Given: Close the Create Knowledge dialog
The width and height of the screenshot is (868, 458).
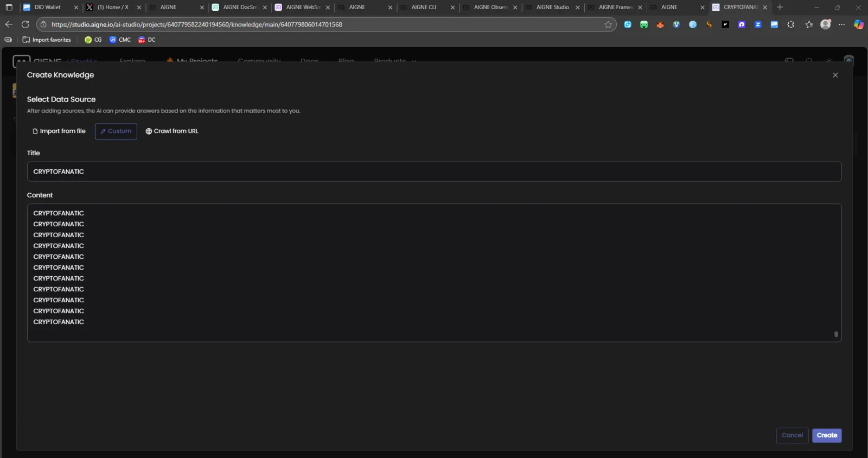Looking at the screenshot, I should pos(835,75).
